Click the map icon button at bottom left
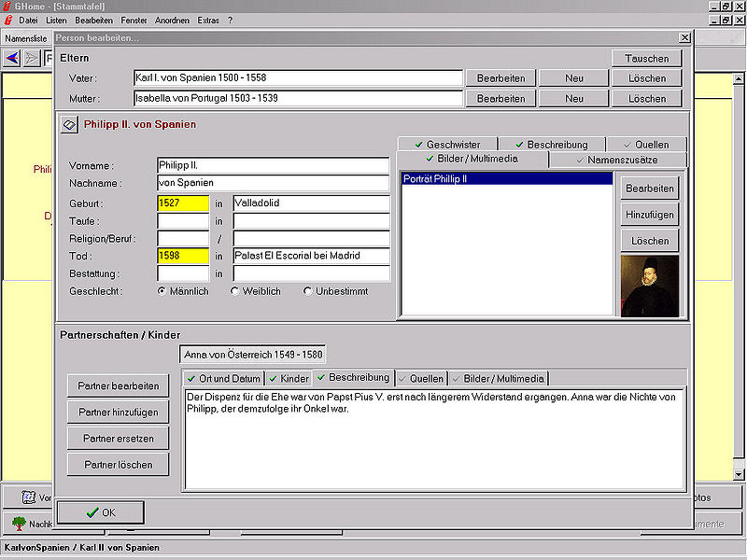 [x=28, y=497]
